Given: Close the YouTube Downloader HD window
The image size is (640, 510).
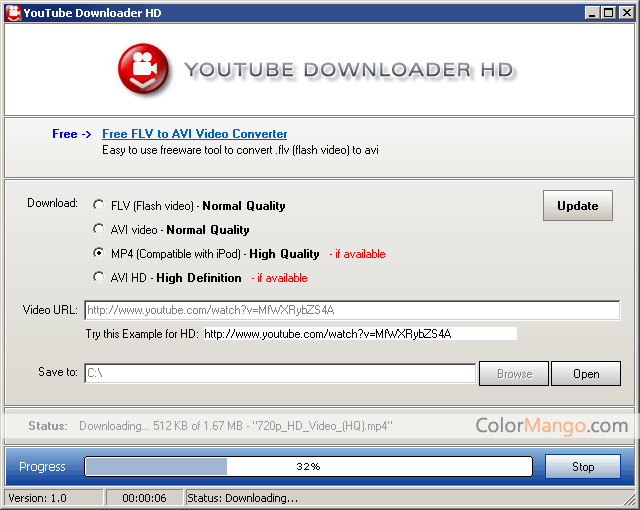Looking at the screenshot, I should tap(626, 13).
